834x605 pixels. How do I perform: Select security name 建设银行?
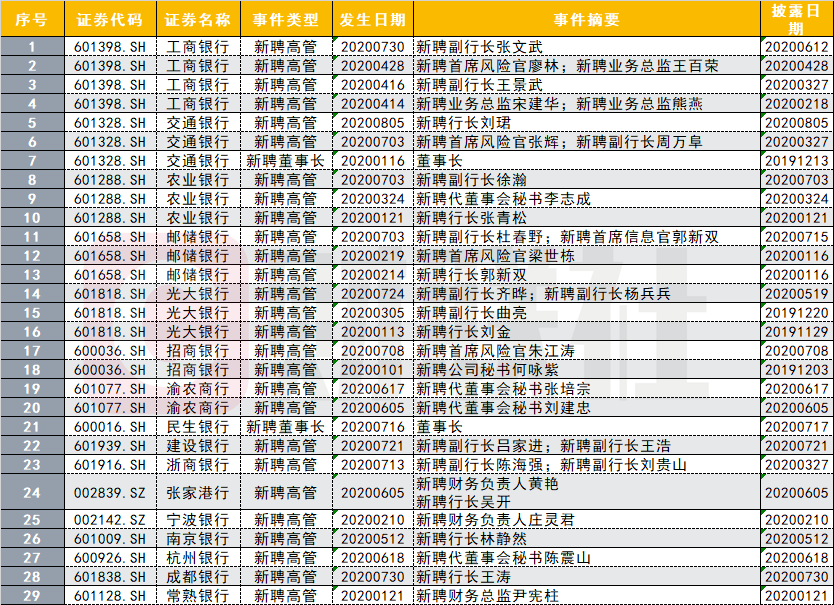click(198, 446)
